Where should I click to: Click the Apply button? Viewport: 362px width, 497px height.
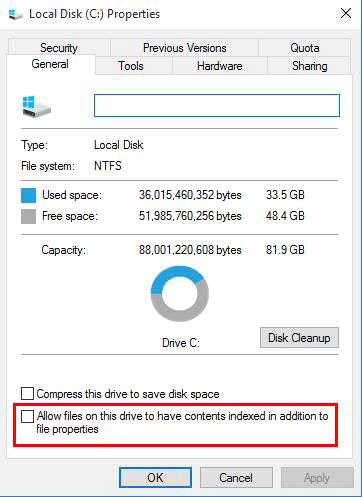pos(317,477)
